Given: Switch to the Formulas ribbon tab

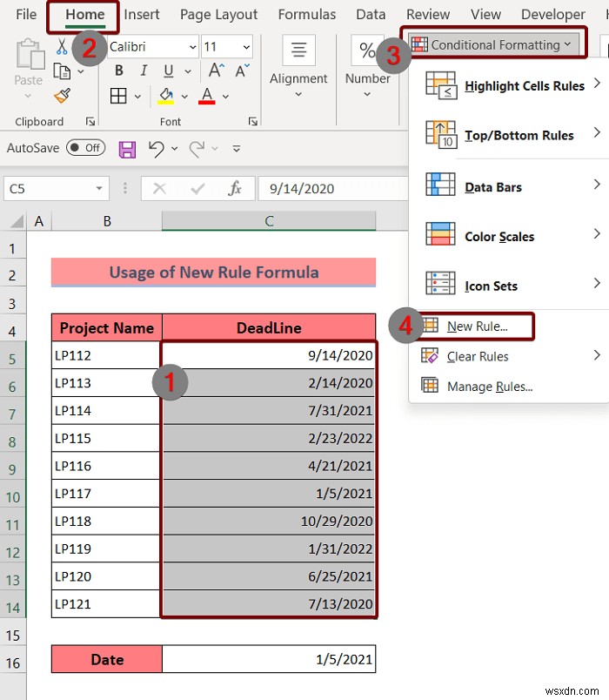Looking at the screenshot, I should click(x=307, y=15).
